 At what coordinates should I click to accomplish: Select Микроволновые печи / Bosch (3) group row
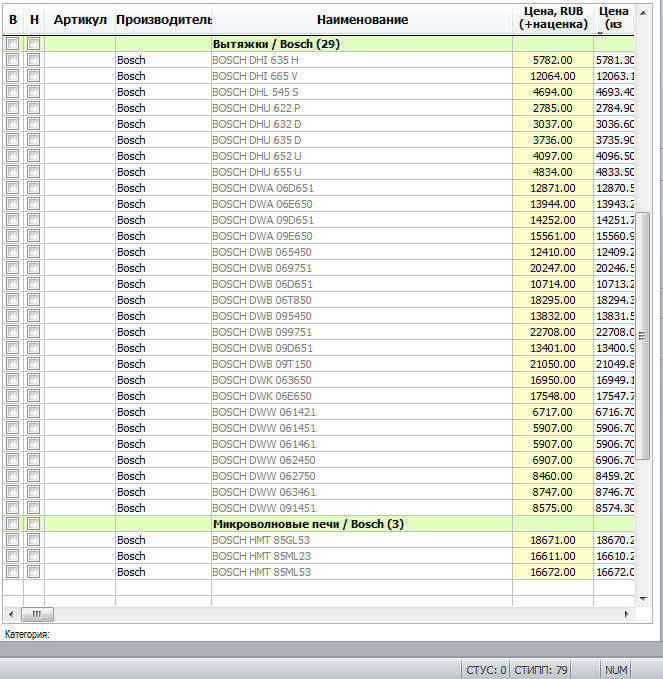tap(318, 524)
